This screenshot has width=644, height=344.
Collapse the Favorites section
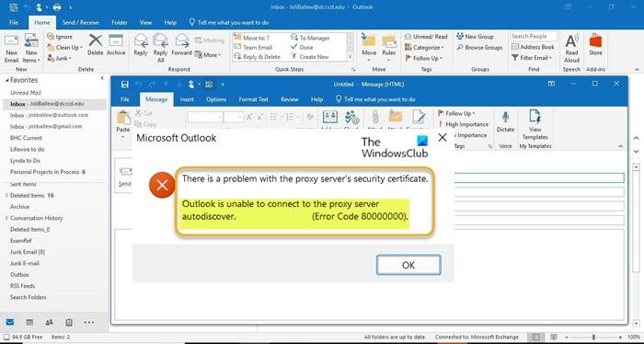point(7,80)
